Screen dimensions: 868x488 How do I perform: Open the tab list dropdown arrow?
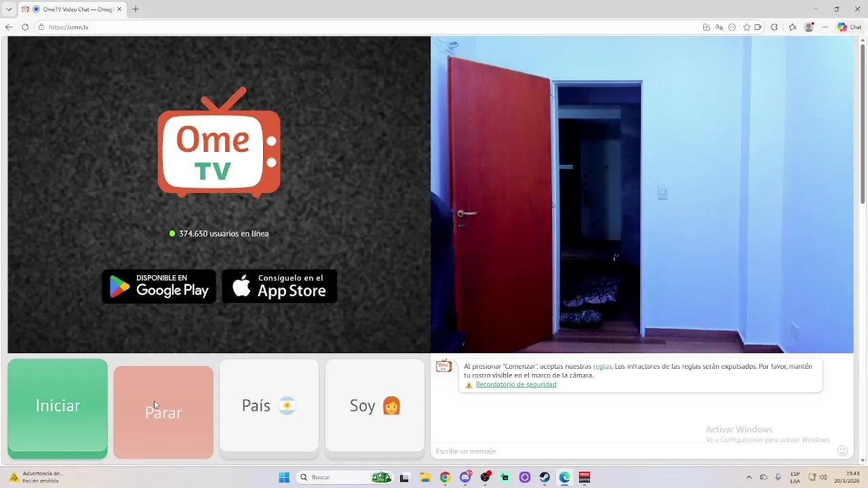(9, 9)
